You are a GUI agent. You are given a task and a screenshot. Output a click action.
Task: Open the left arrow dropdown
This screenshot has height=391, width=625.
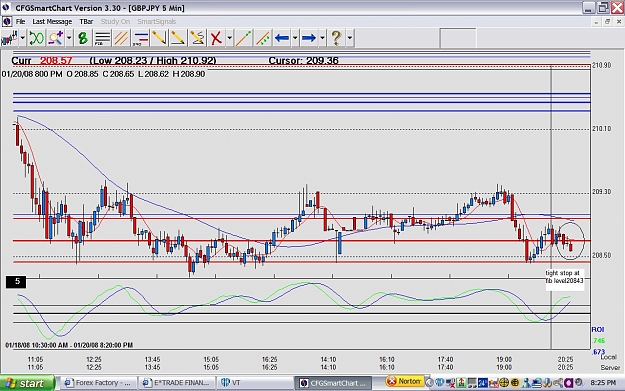click(x=295, y=38)
